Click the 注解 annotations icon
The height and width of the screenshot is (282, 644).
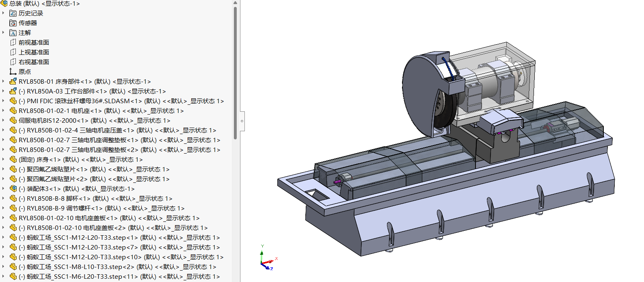click(x=13, y=33)
